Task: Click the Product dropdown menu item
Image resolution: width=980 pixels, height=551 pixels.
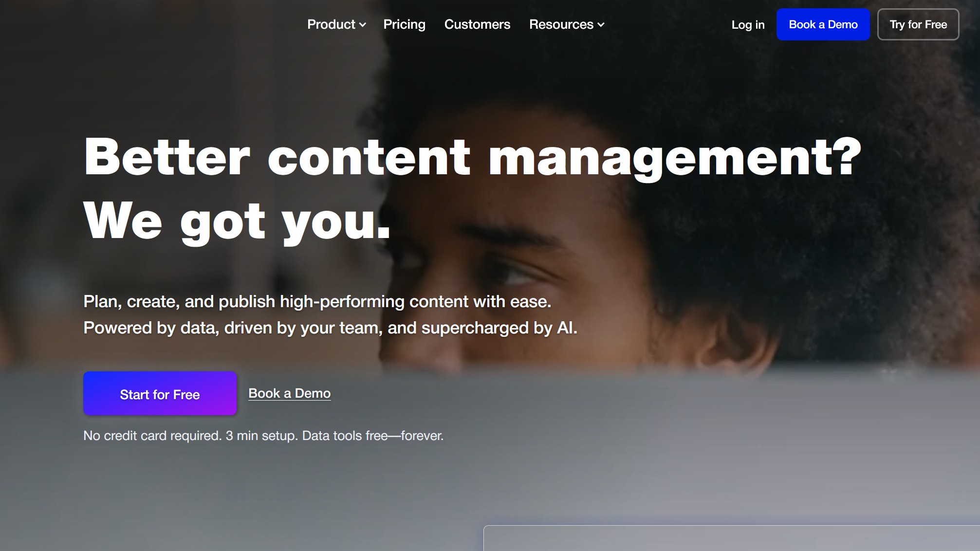Action: pyautogui.click(x=335, y=24)
